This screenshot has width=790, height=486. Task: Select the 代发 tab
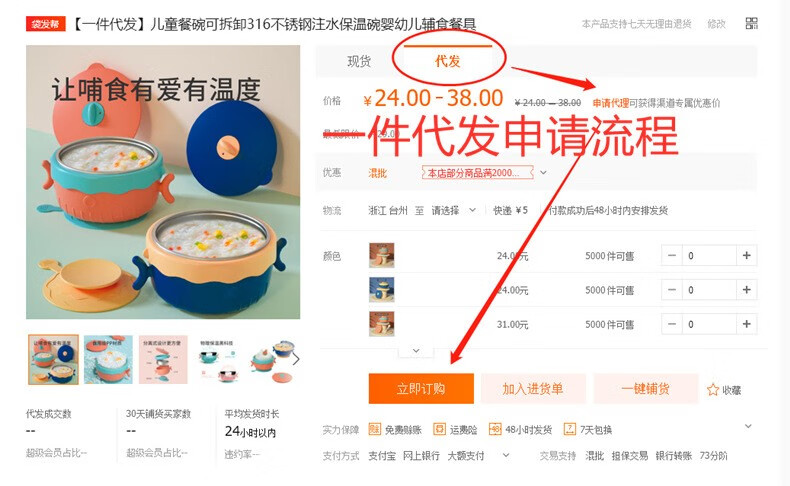448,61
